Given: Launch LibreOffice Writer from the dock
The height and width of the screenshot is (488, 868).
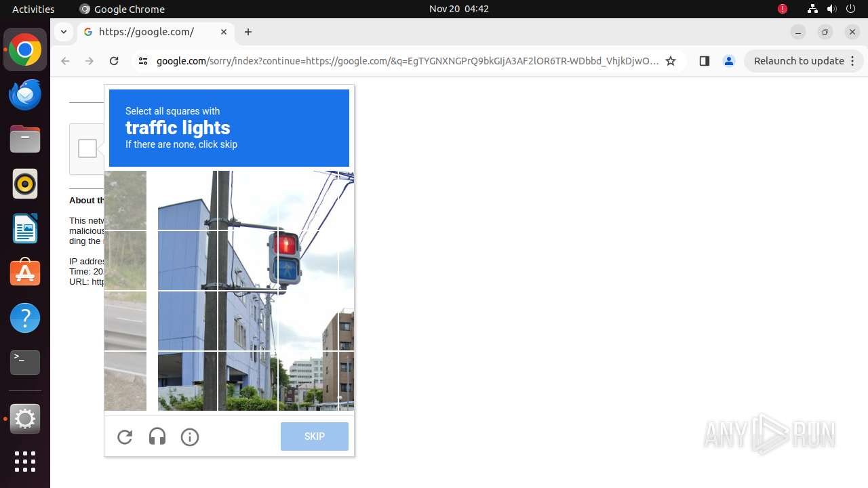Looking at the screenshot, I should pos(25,228).
